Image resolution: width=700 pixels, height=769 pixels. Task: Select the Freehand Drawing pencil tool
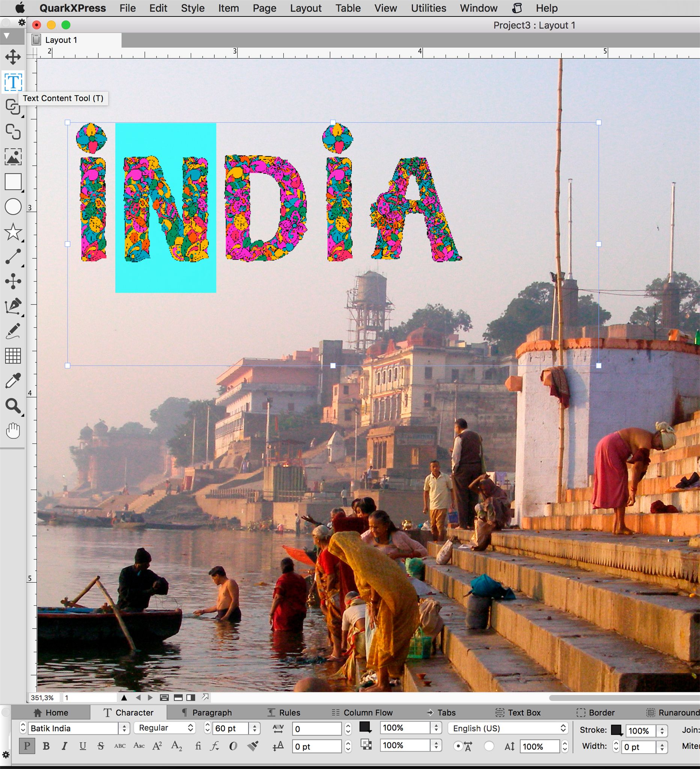(x=13, y=331)
